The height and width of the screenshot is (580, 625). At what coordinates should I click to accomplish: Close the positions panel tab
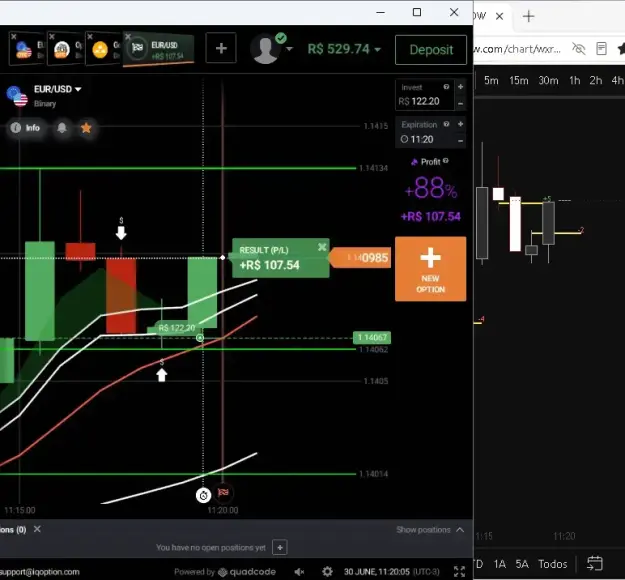[37, 529]
